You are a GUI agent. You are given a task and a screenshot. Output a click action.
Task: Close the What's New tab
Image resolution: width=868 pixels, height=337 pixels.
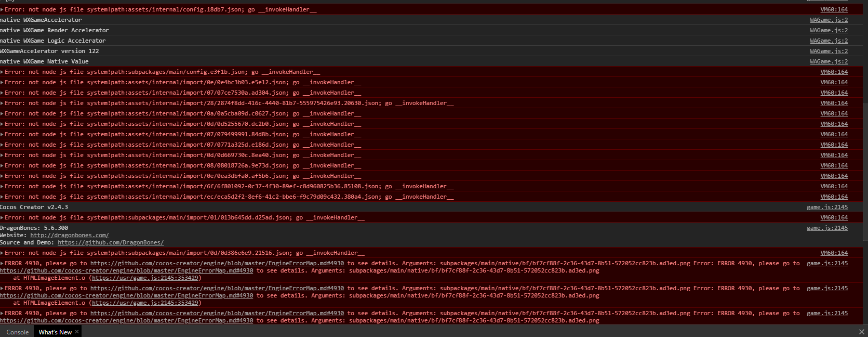77,331
